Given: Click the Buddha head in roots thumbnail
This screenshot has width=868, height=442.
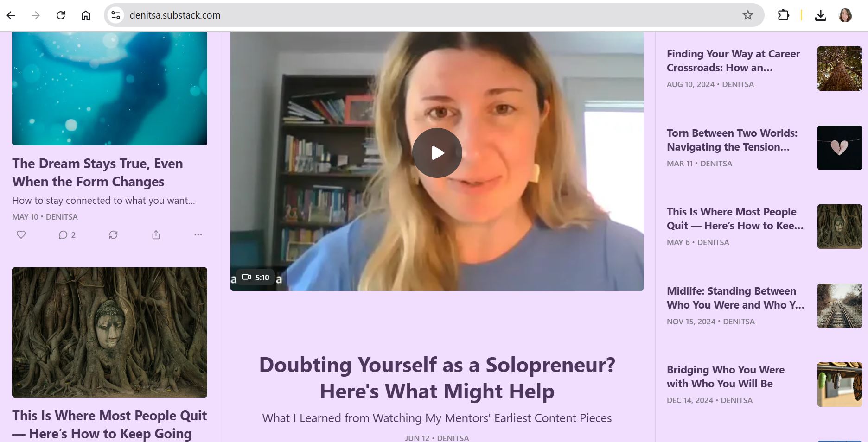Looking at the screenshot, I should (x=839, y=227).
